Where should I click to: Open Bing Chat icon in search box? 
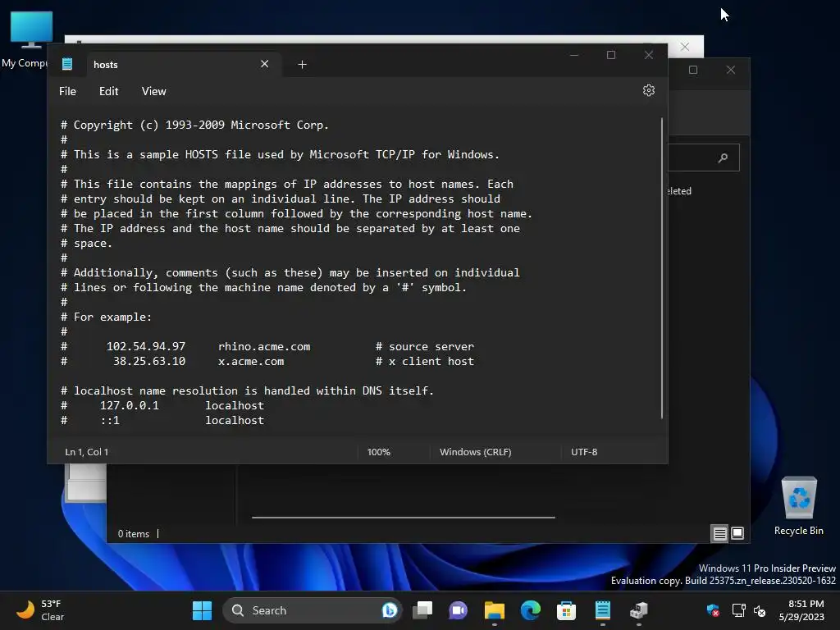390,610
